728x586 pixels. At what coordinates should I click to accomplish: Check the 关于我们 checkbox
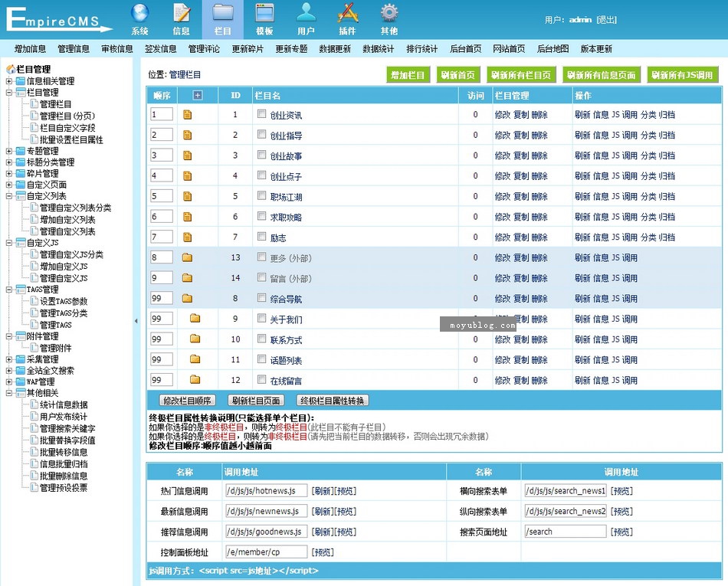(262, 318)
